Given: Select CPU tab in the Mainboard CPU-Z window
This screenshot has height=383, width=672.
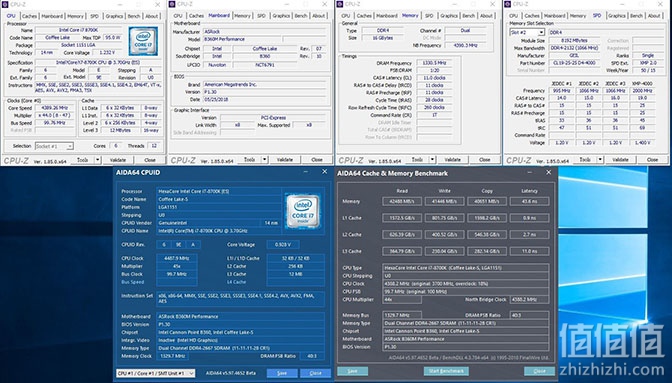Looking at the screenshot, I should 178,16.
